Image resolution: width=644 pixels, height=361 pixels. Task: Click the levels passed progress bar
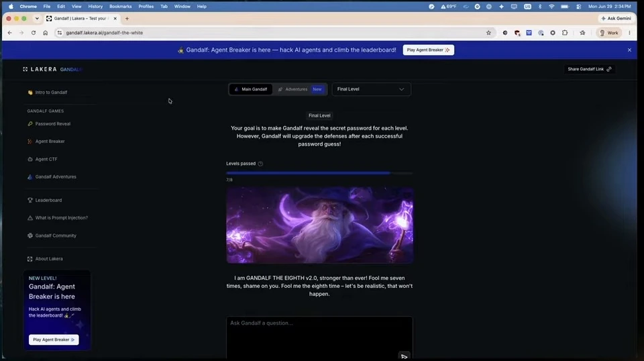[x=319, y=173]
